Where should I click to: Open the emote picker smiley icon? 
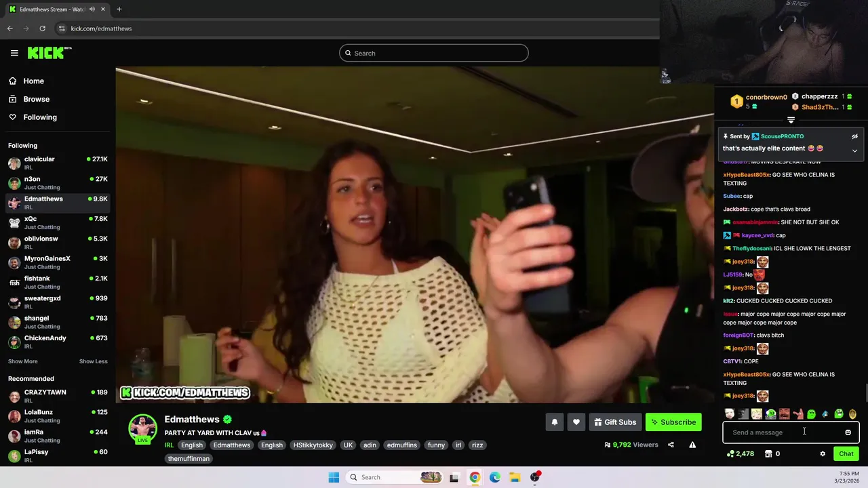point(848,432)
